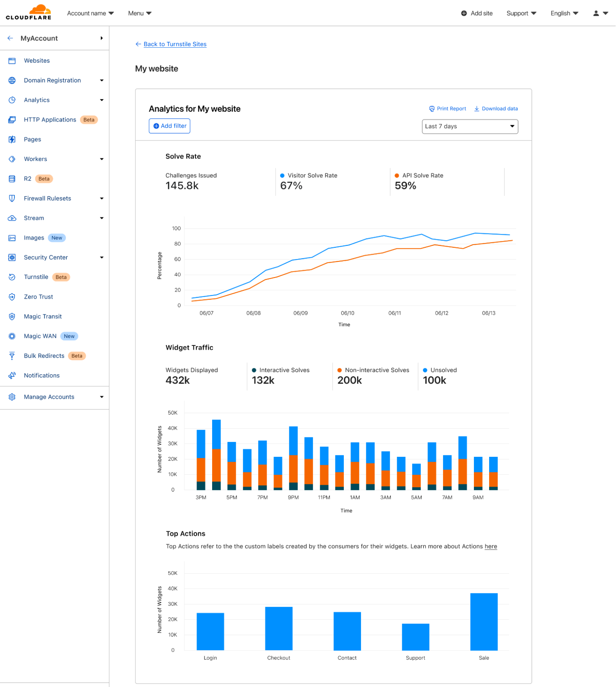Click the Magic WAN icon
The image size is (616, 687).
click(12, 336)
